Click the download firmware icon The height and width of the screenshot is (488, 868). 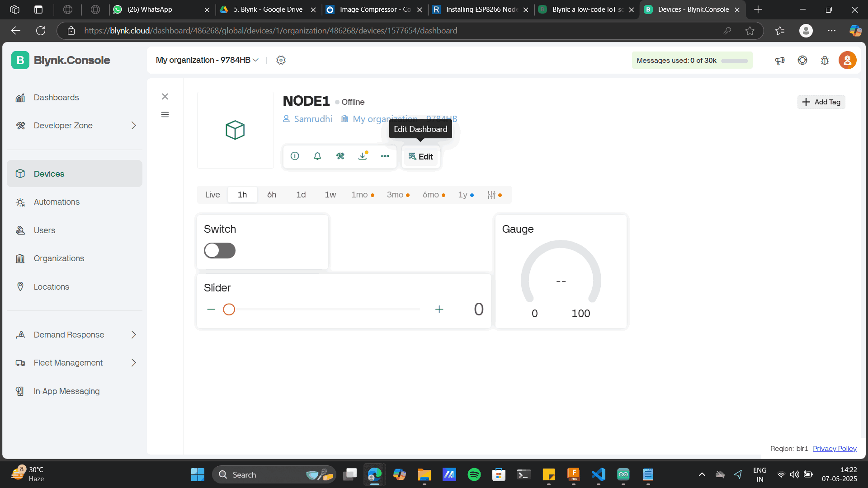(363, 156)
